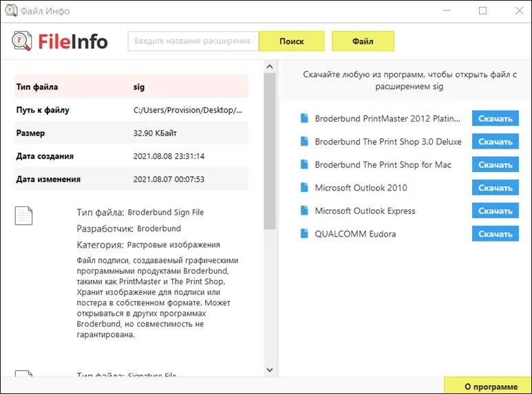
Task: Click Microsoft Outlook Express program name
Action: tap(365, 210)
